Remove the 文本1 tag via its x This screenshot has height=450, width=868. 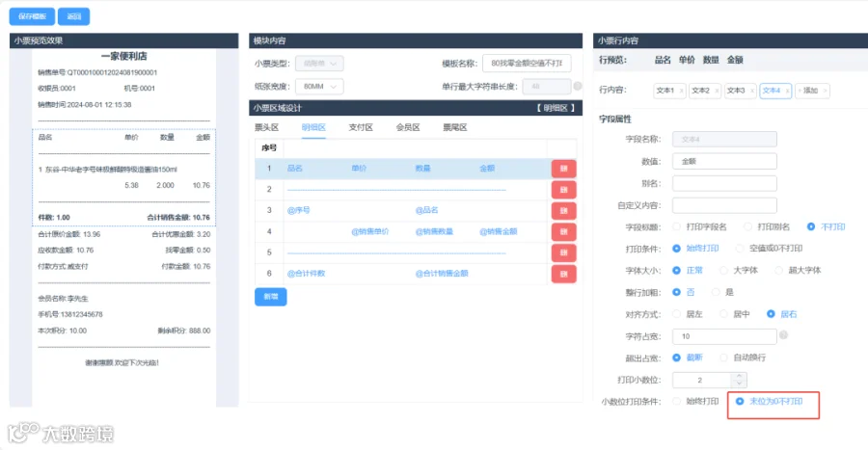[x=680, y=91]
